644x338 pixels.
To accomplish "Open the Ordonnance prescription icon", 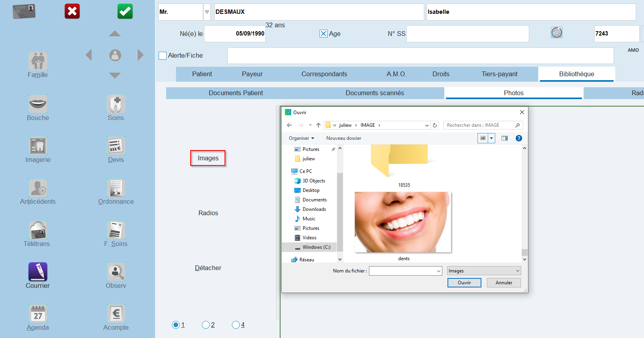I will [x=116, y=188].
